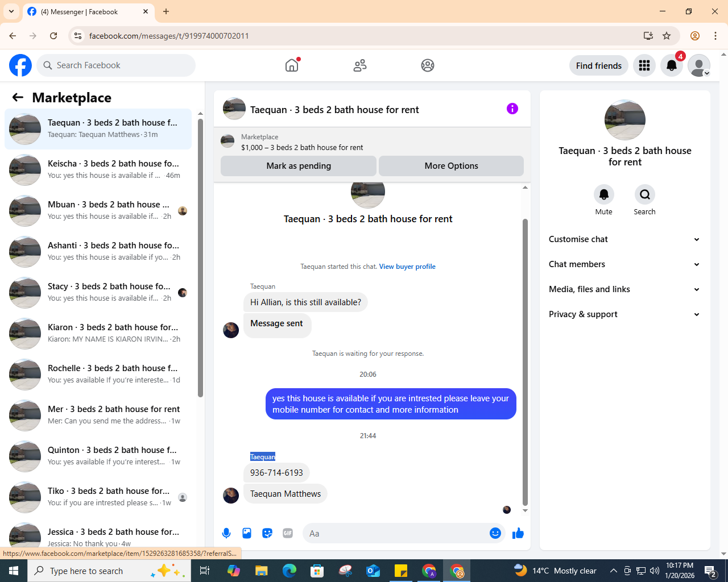The height and width of the screenshot is (582, 728).
Task: Expand Chat members section
Action: [624, 264]
